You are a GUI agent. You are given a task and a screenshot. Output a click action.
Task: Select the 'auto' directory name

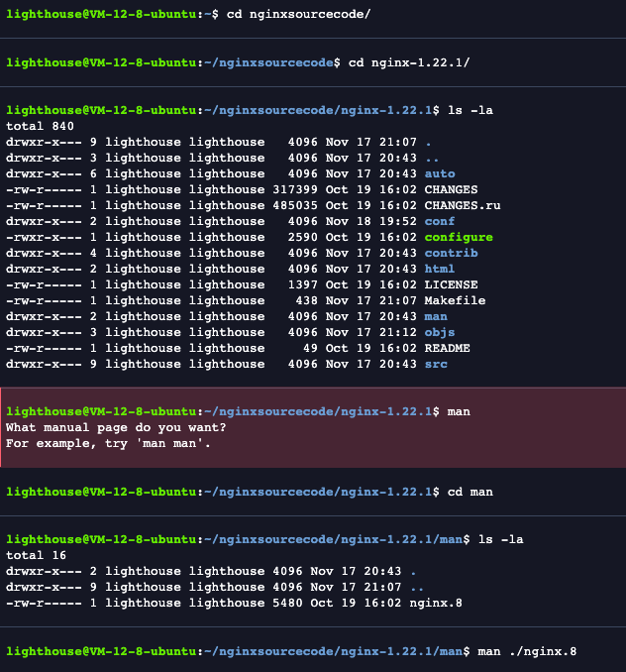pos(440,173)
